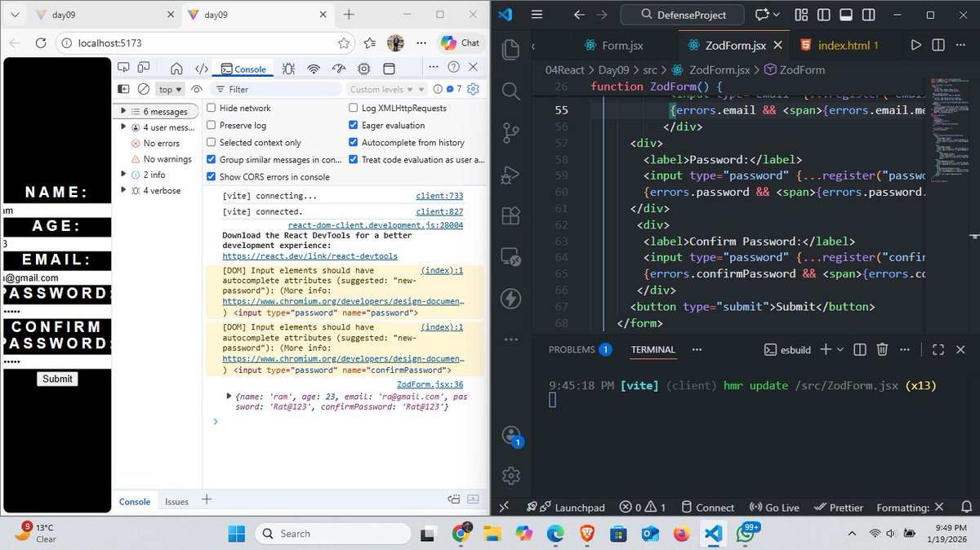
Task: Uncheck Treat code evaluation as user action
Action: [354, 159]
